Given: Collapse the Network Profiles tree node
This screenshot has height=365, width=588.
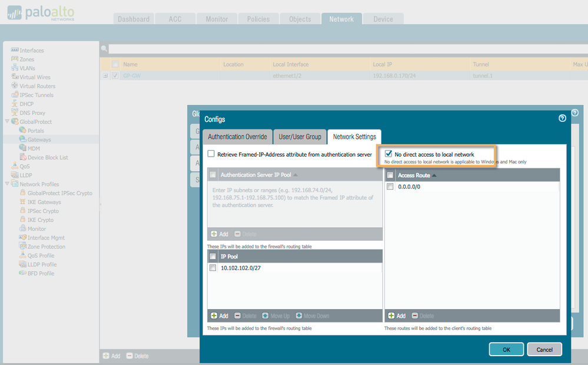Looking at the screenshot, I should click(6, 184).
